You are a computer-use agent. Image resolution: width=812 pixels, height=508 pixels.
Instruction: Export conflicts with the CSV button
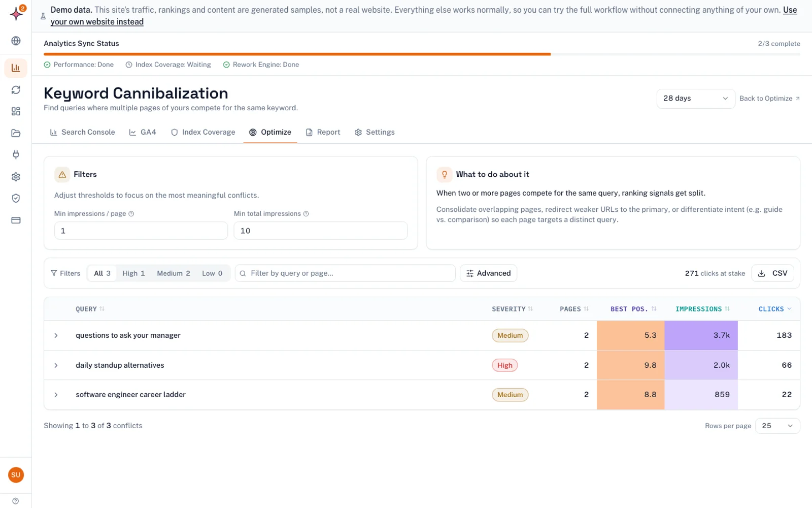(772, 273)
